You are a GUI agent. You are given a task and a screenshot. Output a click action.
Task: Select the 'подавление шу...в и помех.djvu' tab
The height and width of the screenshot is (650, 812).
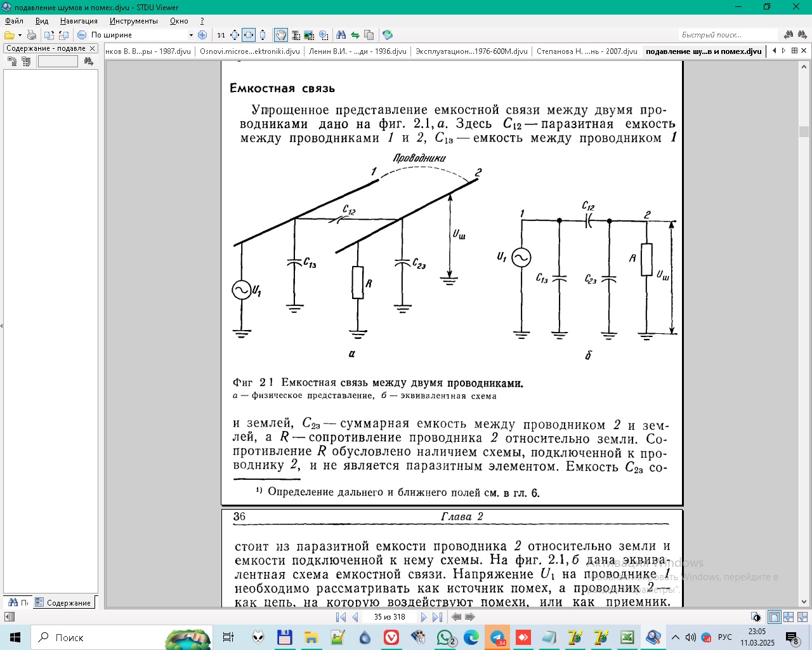(704, 51)
